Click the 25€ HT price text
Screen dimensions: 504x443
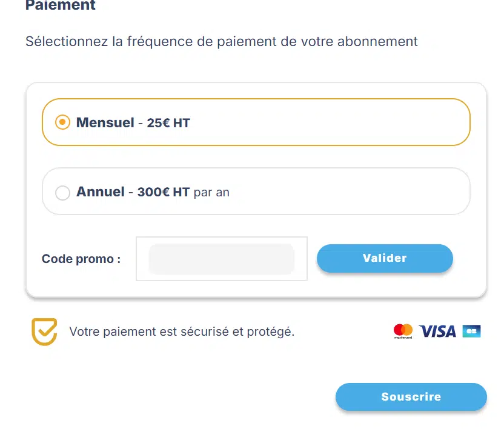168,123
